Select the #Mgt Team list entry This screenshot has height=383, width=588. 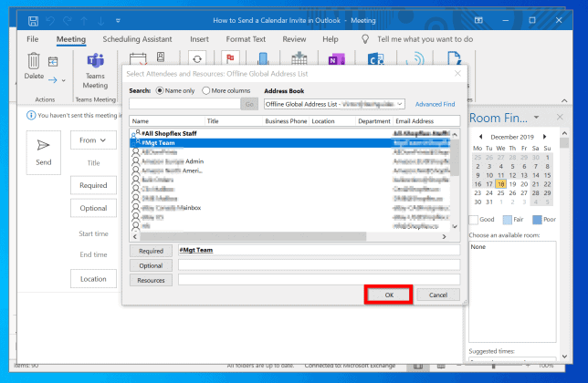pos(289,142)
